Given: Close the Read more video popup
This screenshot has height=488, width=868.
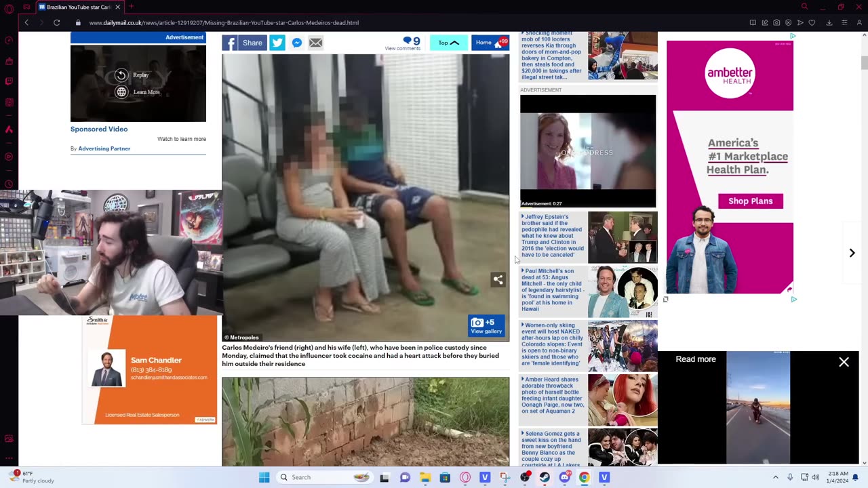Looking at the screenshot, I should (844, 363).
